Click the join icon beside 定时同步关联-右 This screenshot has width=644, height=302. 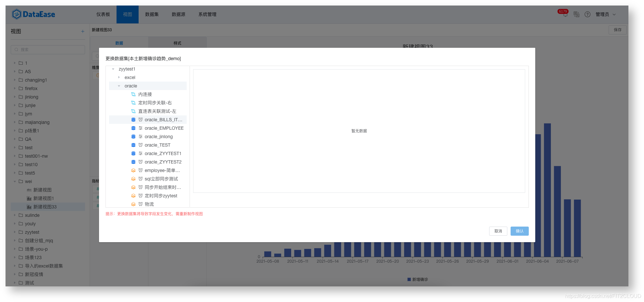[x=133, y=103]
